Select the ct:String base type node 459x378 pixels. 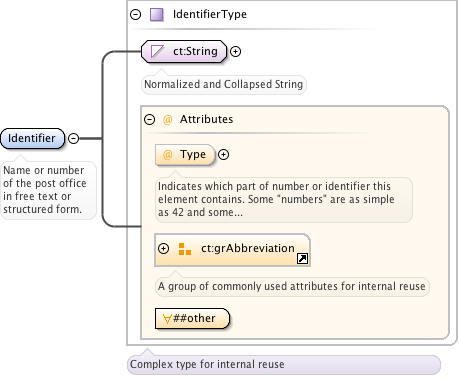(184, 52)
